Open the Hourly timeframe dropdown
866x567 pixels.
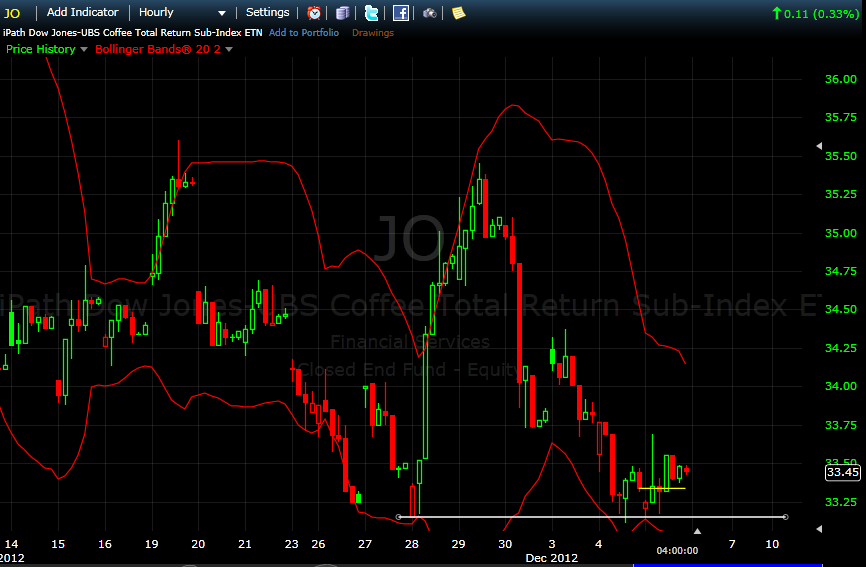coord(182,12)
